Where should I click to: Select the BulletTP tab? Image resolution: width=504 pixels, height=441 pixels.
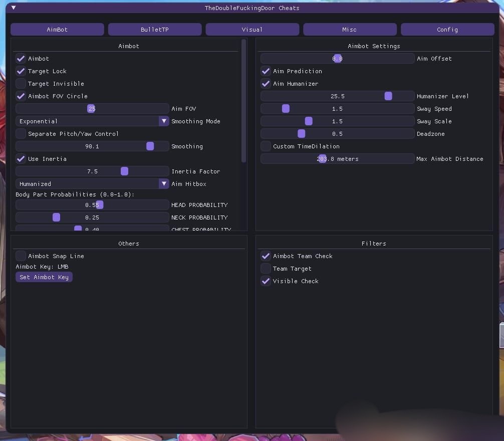155,30
